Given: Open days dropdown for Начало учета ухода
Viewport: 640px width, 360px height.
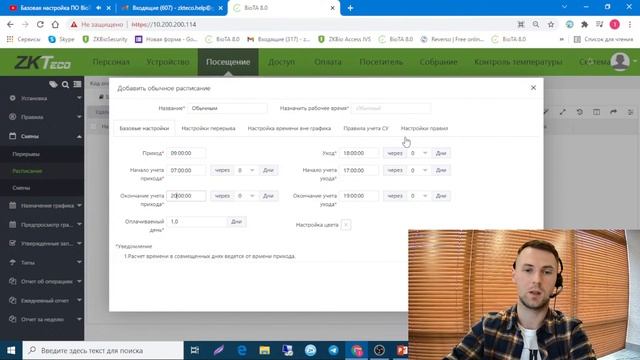Looking at the screenshot, I should (x=418, y=170).
